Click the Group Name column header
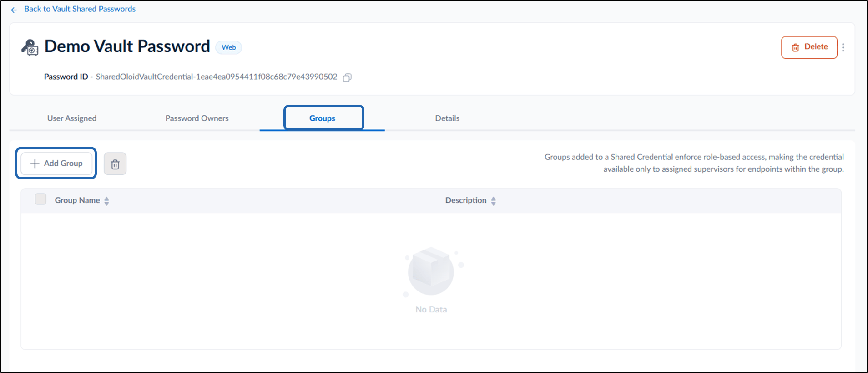 coord(77,200)
